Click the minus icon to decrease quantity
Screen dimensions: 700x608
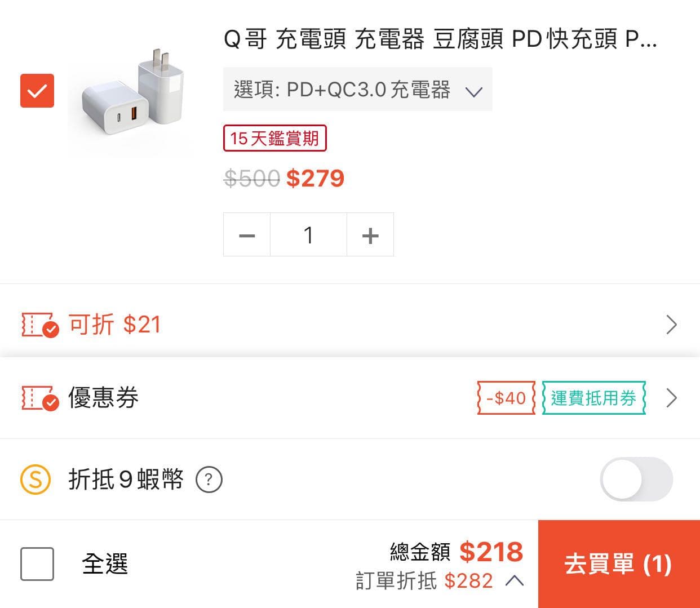pyautogui.click(x=246, y=234)
